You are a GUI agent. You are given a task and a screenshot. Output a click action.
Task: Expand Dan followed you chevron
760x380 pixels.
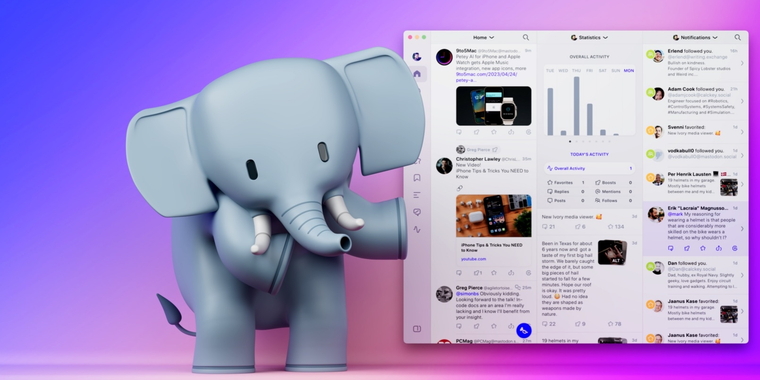pos(742,276)
